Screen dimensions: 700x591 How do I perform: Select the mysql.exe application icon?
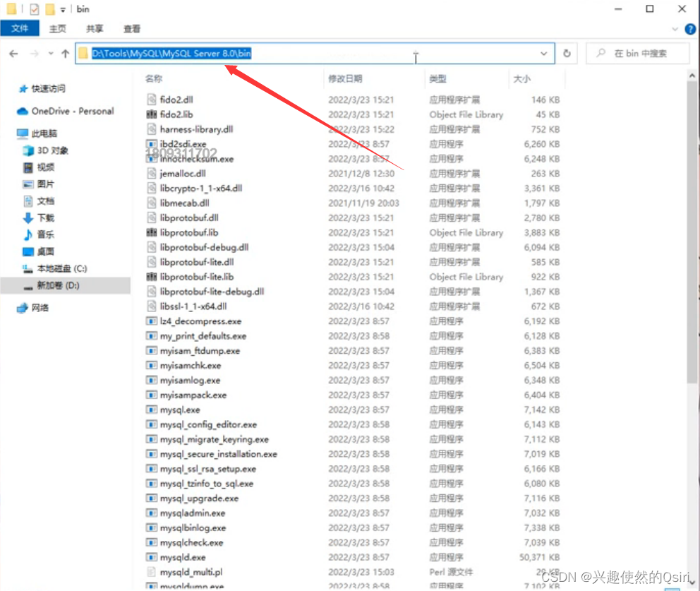tap(152, 410)
